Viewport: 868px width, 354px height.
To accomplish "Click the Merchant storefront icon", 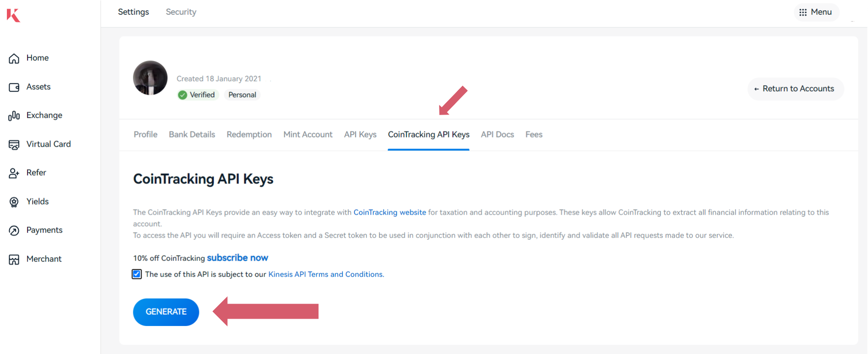I will 14,259.
